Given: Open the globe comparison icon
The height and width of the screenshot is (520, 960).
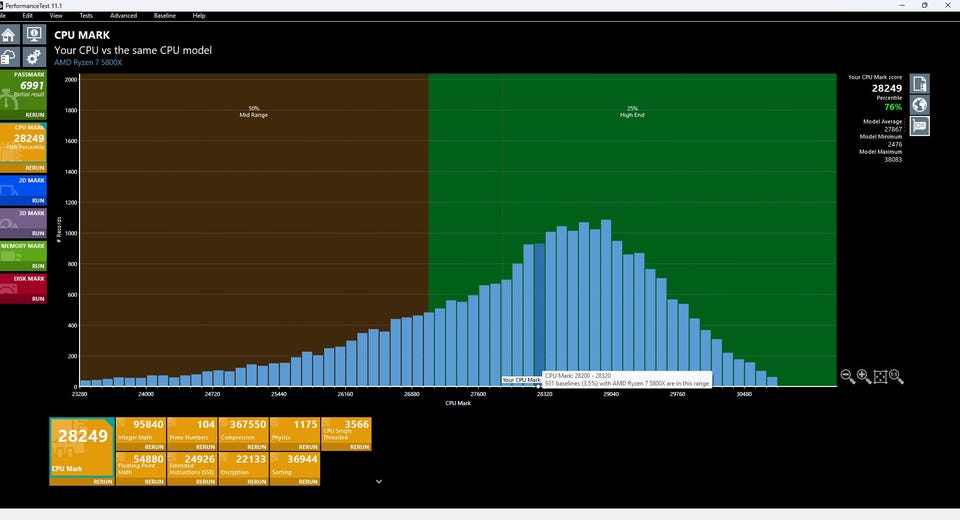Looking at the screenshot, I should click(919, 105).
